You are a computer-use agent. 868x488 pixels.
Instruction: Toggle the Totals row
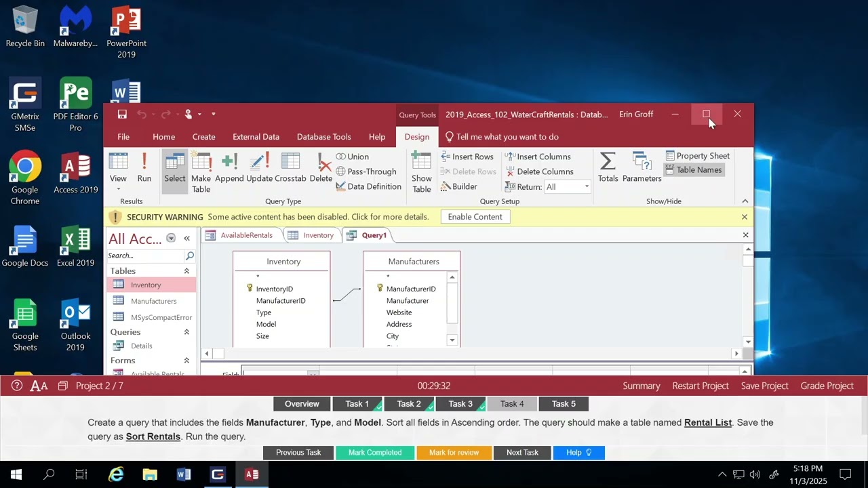pyautogui.click(x=608, y=168)
